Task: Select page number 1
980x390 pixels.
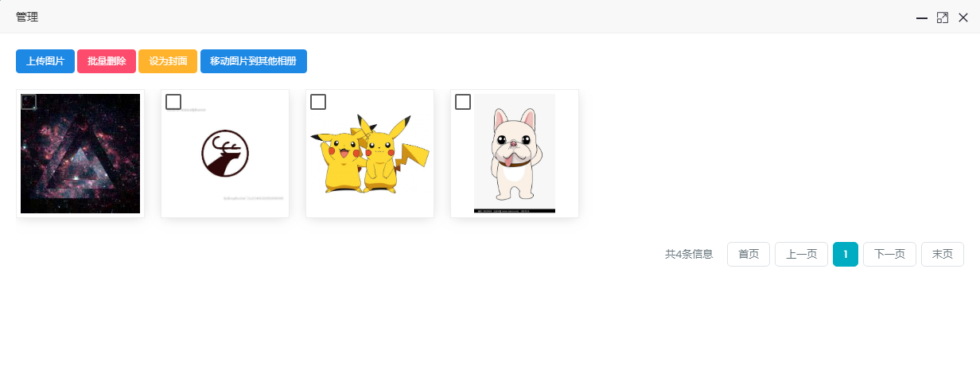Action: tap(846, 255)
